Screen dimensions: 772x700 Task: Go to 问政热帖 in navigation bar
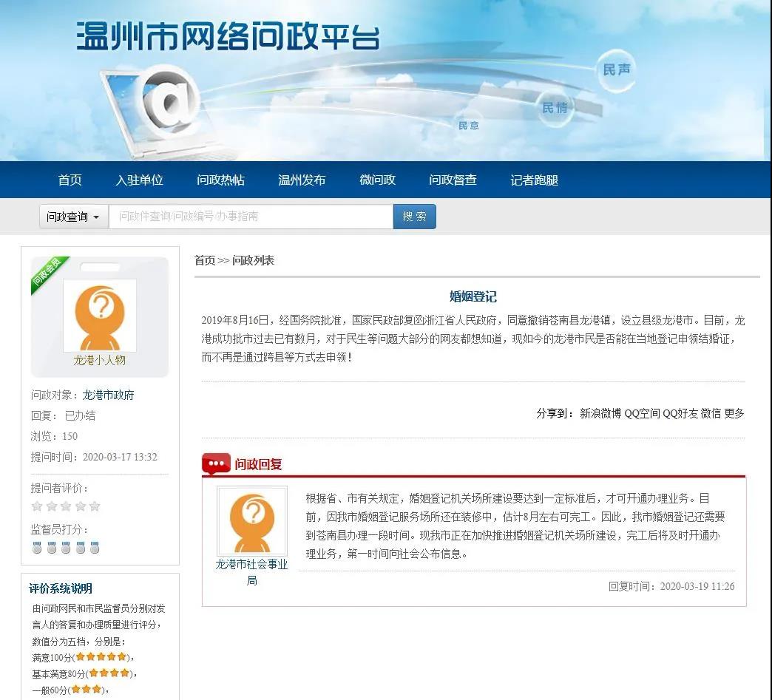point(220,180)
